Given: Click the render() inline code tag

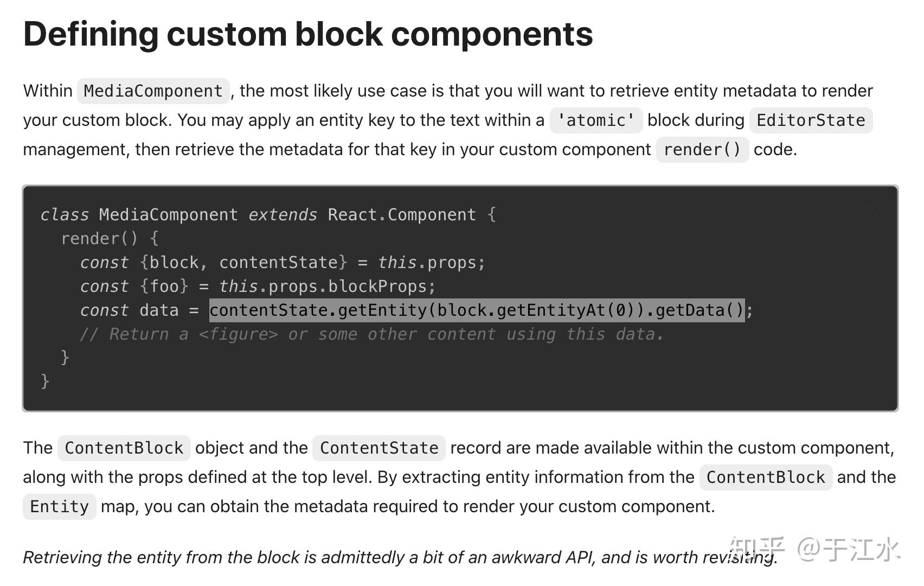Looking at the screenshot, I should [x=702, y=149].
